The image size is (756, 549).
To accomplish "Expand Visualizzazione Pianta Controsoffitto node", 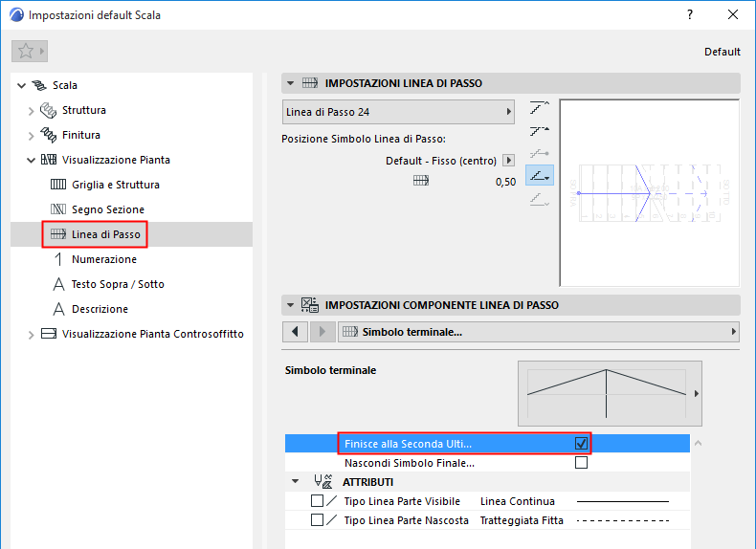I will tap(31, 335).
